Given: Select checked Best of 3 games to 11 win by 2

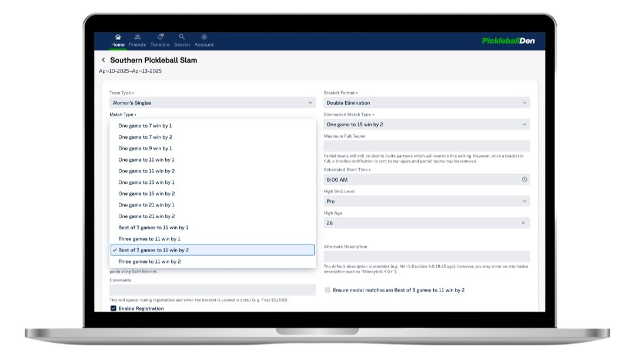Looking at the screenshot, I should coord(213,251).
